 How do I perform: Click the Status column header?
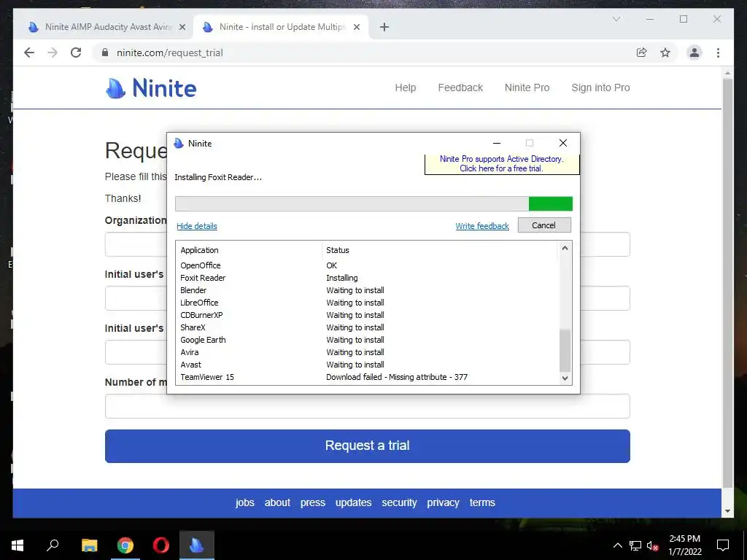click(337, 250)
